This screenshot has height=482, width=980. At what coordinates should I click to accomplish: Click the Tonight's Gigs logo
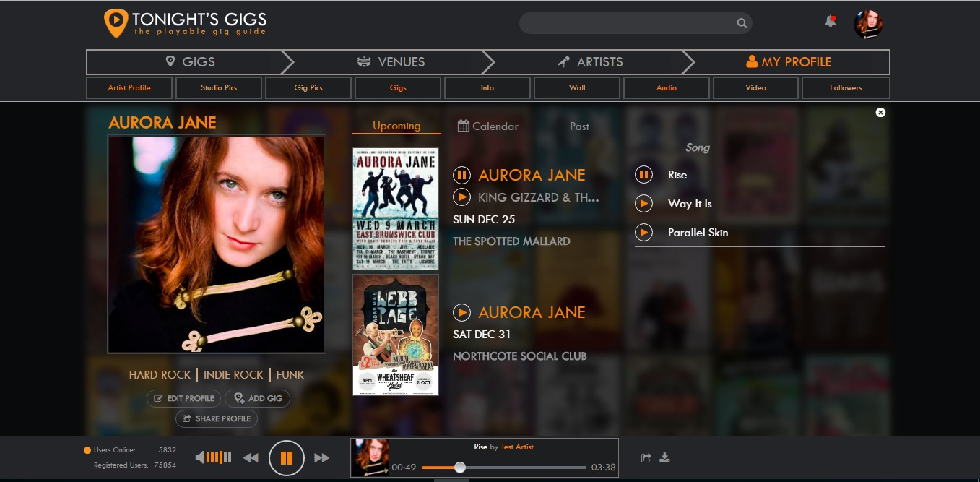(185, 23)
